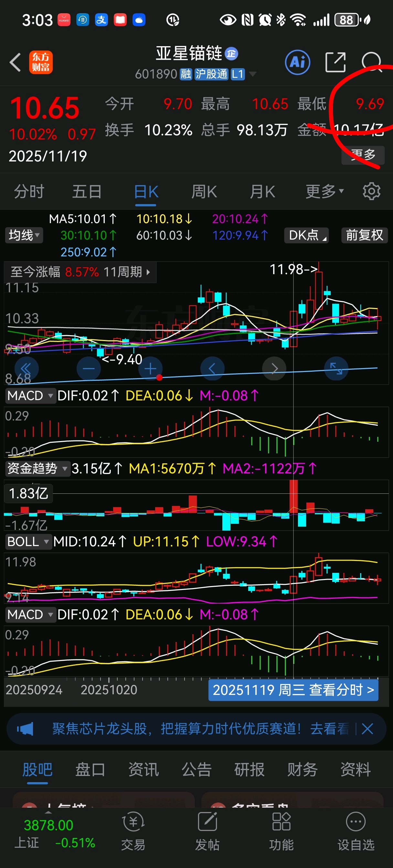393x868 pixels.
Task: Open bottom MACD indicator dropdown
Action: pos(30,614)
